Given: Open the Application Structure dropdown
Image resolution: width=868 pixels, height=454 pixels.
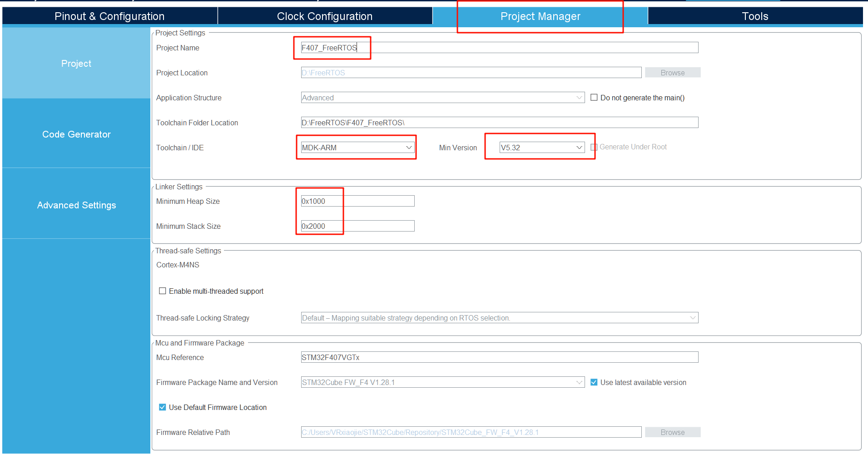Looking at the screenshot, I should click(x=443, y=98).
